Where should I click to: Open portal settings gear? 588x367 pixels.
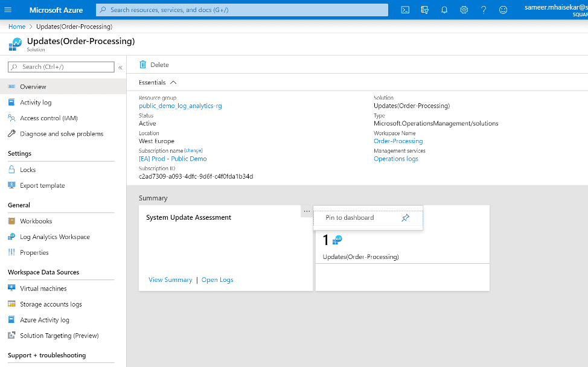(x=464, y=10)
